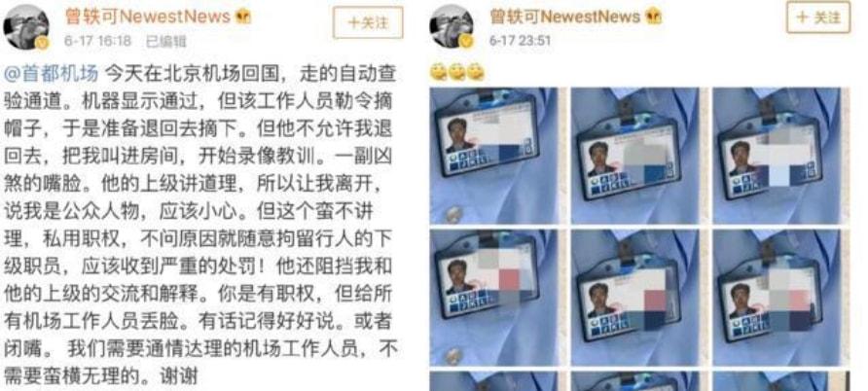868x391 pixels.
Task: Open the second-row middle badge photo
Action: pyautogui.click(x=635, y=298)
